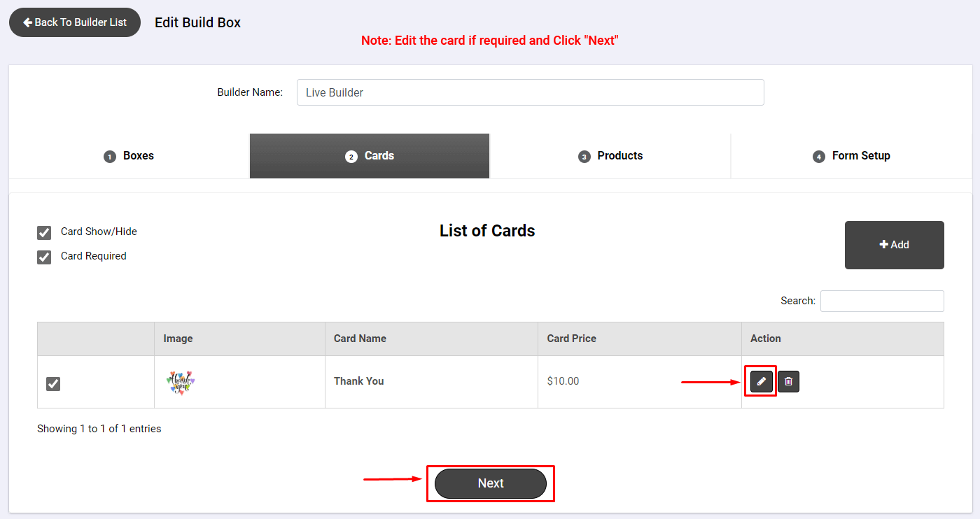Screen dimensions: 980x519
Task: Go to the Boxes tab
Action: click(x=129, y=156)
